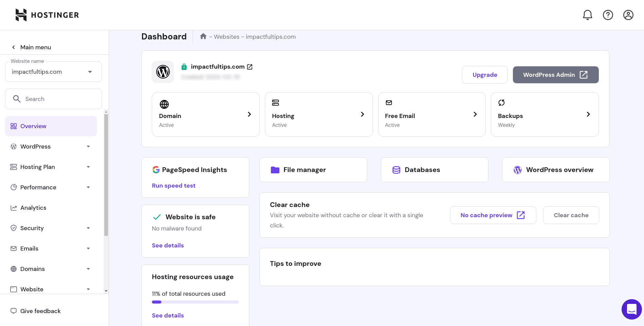Image resolution: width=644 pixels, height=326 pixels.
Task: Open Free Email card chevron arrow
Action: pyautogui.click(x=475, y=114)
